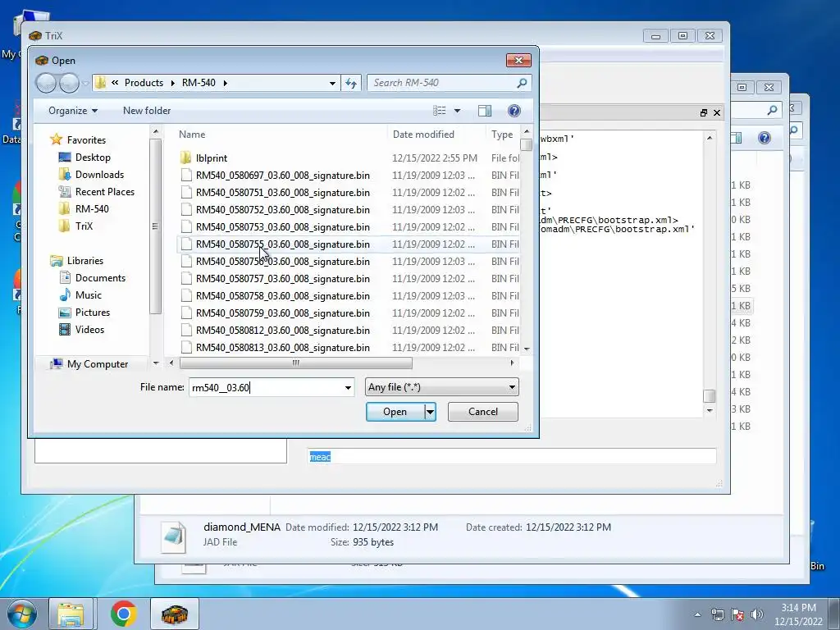Viewport: 840px width, 630px height.
Task: Select Desktop in Favorites
Action: click(93, 157)
